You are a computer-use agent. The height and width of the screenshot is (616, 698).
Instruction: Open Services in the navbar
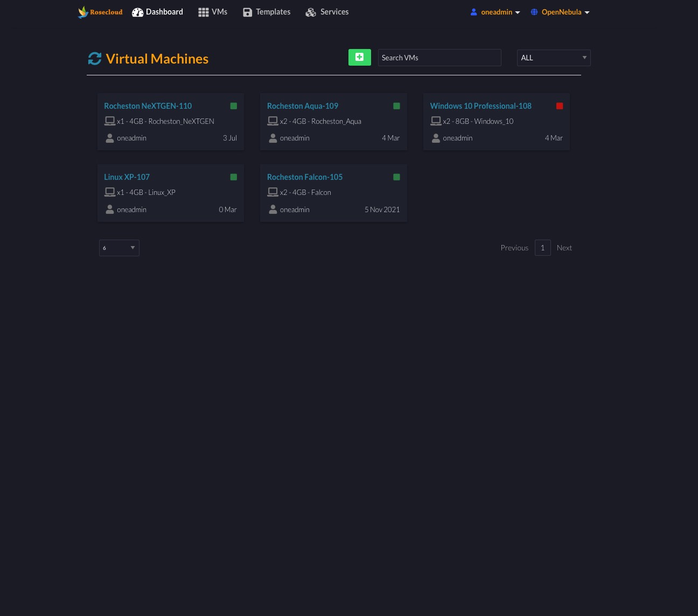[327, 12]
